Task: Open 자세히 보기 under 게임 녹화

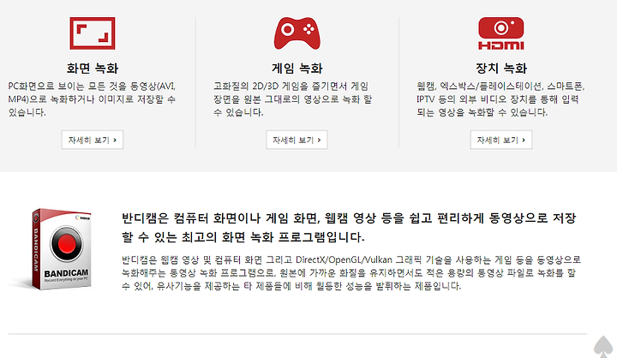Action: click(297, 140)
